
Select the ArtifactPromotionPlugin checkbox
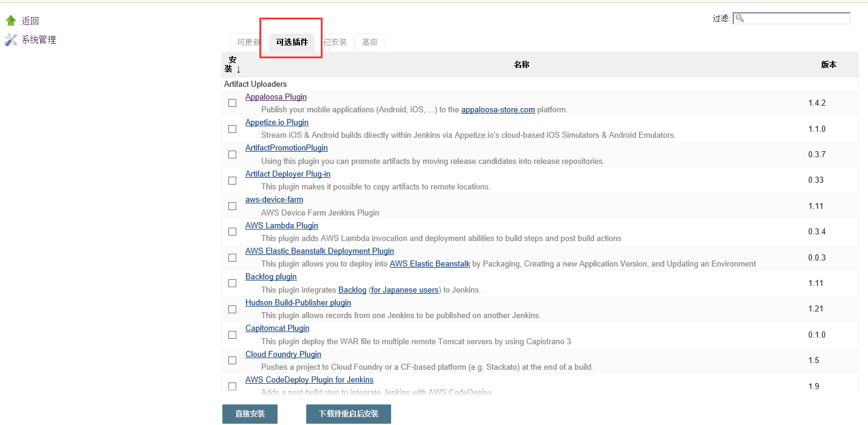pyautogui.click(x=232, y=155)
